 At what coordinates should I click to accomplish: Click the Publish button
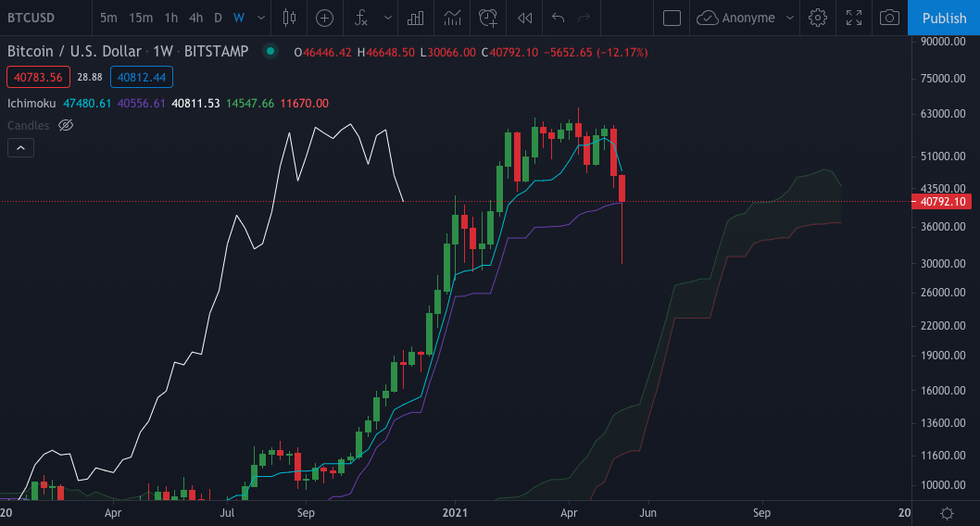coord(944,18)
